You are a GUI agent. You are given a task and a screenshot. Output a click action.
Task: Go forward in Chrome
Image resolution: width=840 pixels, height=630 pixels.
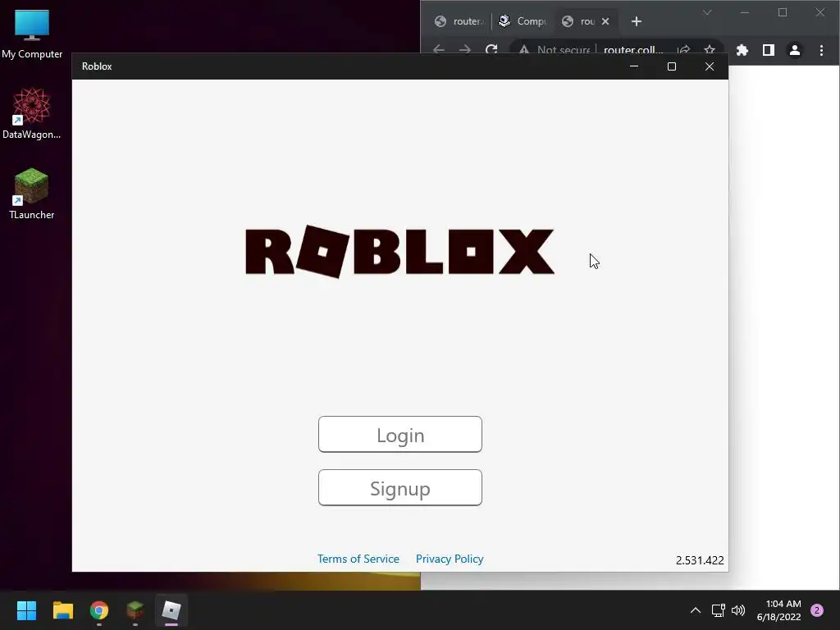pos(465,50)
